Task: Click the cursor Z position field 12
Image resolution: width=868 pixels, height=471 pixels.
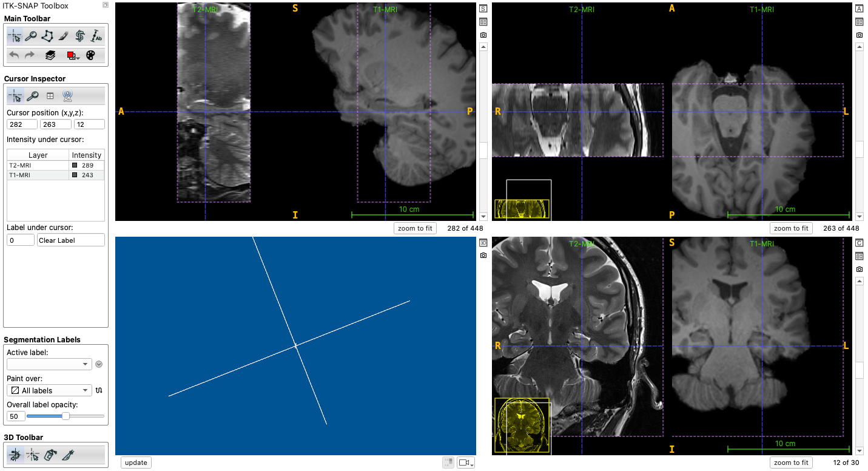Action: click(x=89, y=124)
